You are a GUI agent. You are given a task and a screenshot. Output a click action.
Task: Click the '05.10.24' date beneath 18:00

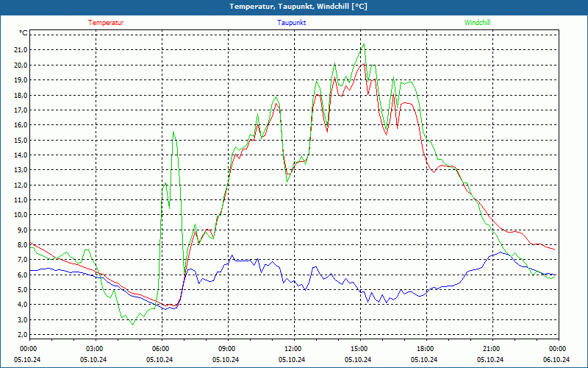(x=424, y=359)
